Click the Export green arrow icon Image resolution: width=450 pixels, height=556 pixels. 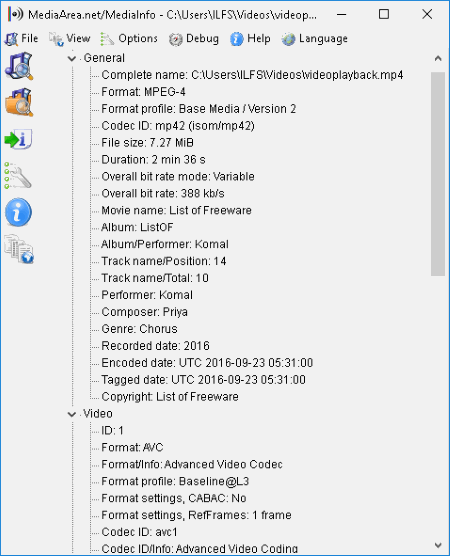18,139
